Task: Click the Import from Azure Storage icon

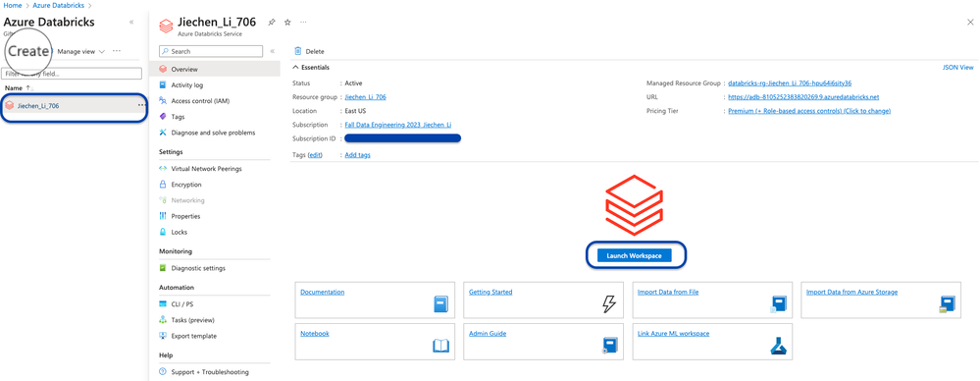Action: click(947, 304)
